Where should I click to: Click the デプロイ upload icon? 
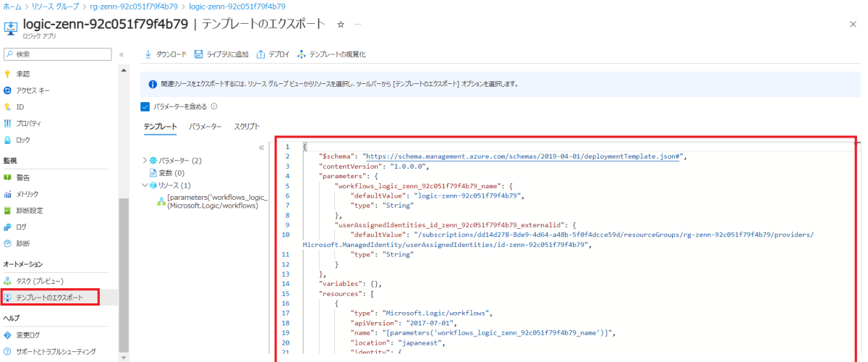pos(261,54)
